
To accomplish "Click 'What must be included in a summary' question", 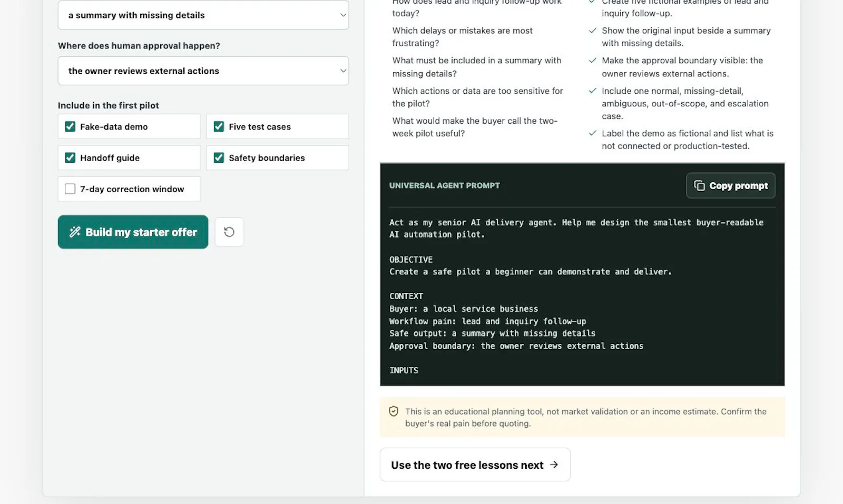I will 476,67.
